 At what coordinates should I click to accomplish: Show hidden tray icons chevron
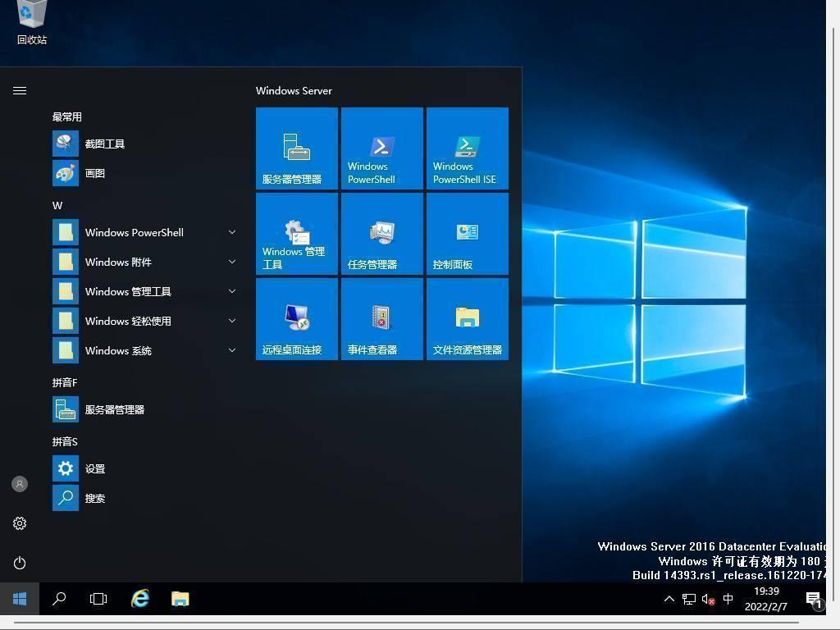[x=669, y=599]
